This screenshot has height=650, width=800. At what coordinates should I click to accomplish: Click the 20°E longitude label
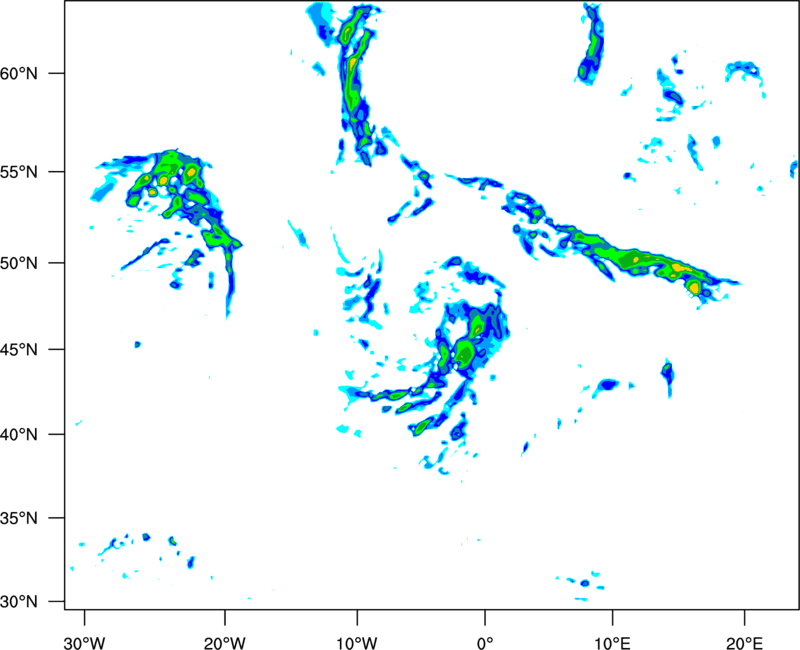(x=744, y=643)
